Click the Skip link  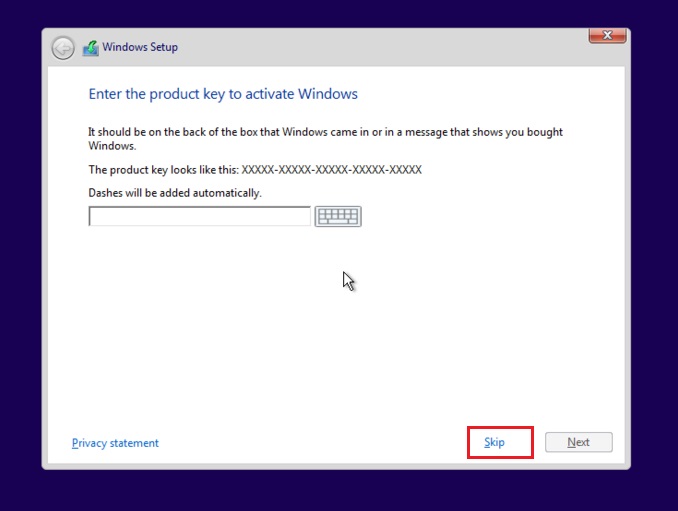[494, 442]
